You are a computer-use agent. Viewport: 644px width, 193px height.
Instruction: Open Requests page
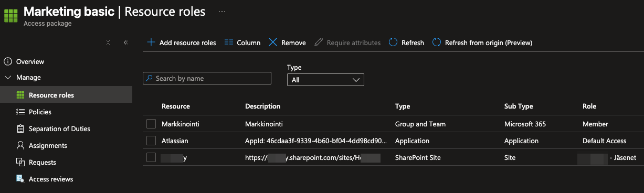coord(43,162)
